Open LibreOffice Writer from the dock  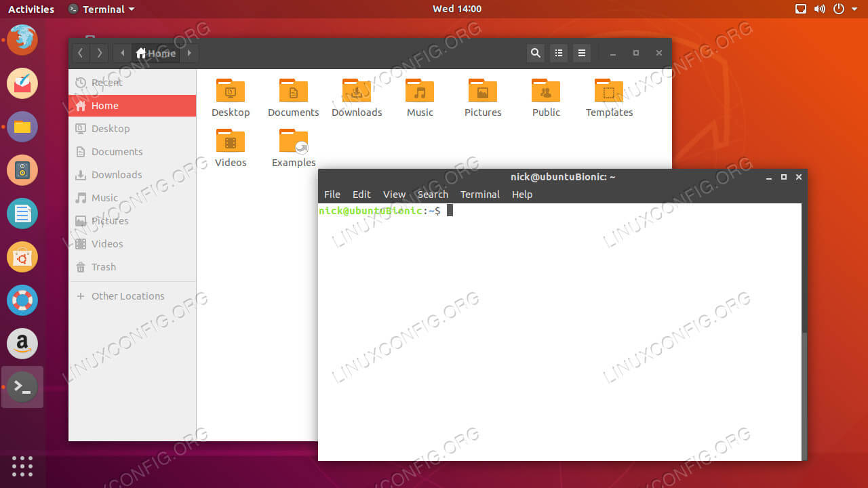[x=22, y=213]
